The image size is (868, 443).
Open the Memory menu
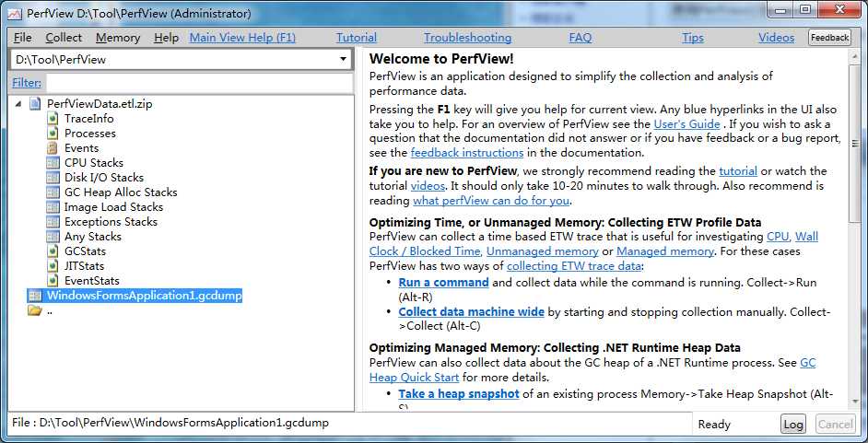118,38
